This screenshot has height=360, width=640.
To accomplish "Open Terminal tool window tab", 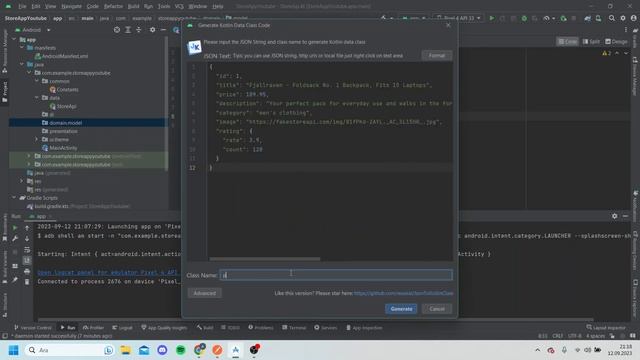I will pos(294,328).
